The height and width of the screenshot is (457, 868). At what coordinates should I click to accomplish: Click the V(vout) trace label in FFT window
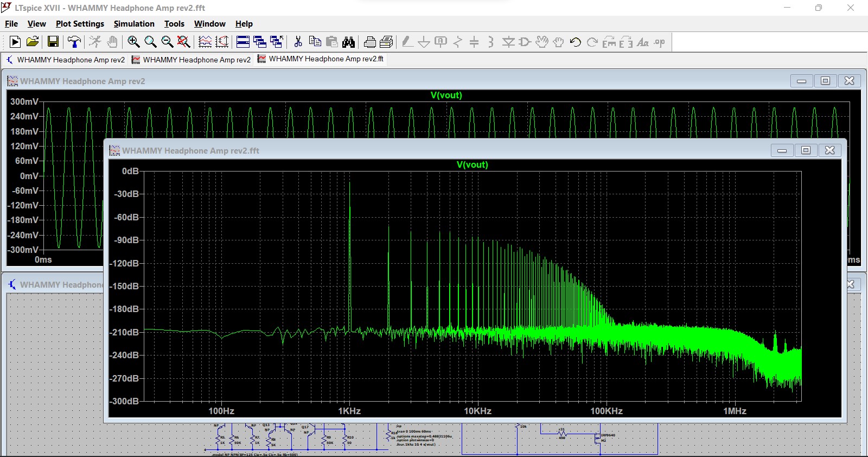pyautogui.click(x=473, y=164)
